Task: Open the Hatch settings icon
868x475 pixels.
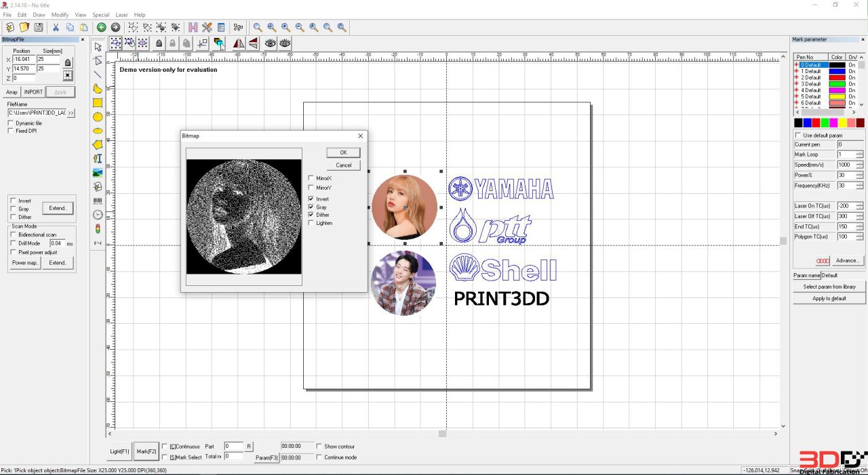Action: [x=193, y=27]
